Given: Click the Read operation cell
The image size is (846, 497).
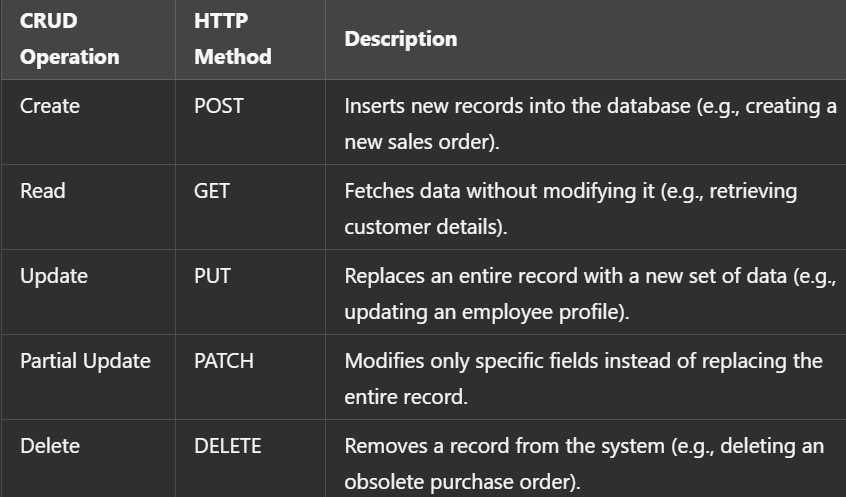Looking at the screenshot, I should pos(42,191).
